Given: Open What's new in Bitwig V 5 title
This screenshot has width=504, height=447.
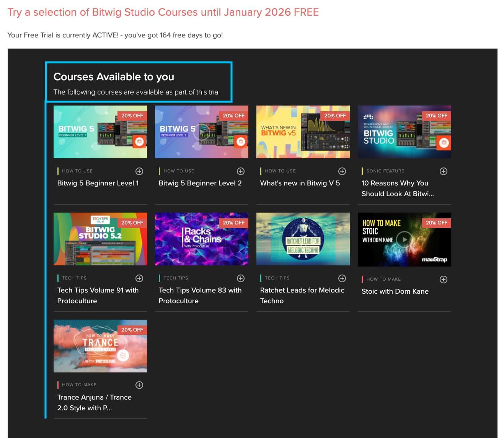Looking at the screenshot, I should pyautogui.click(x=300, y=183).
